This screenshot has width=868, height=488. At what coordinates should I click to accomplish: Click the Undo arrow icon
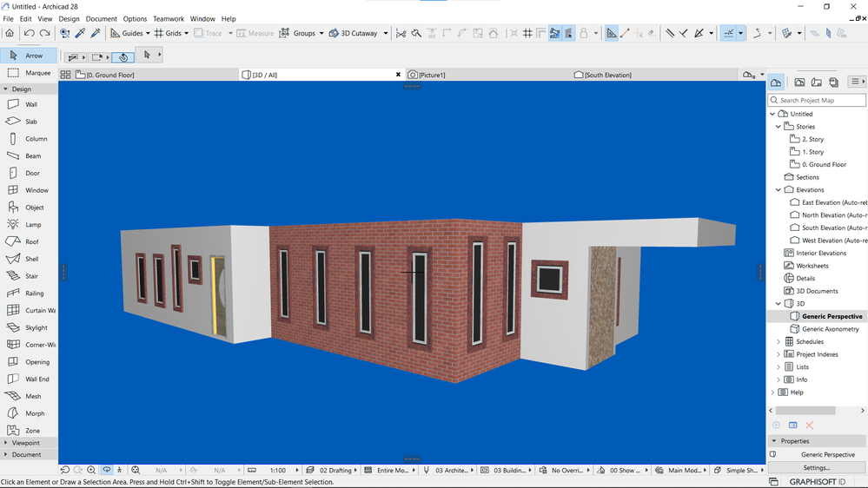tap(29, 33)
